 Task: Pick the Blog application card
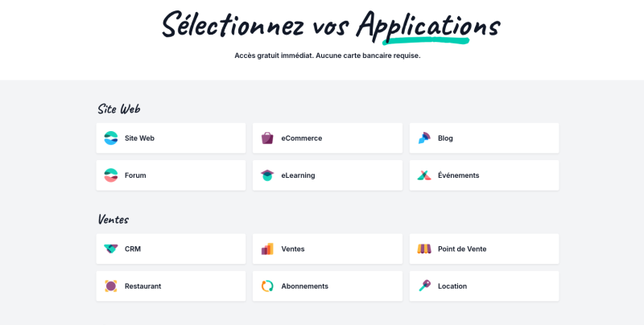[x=485, y=138]
